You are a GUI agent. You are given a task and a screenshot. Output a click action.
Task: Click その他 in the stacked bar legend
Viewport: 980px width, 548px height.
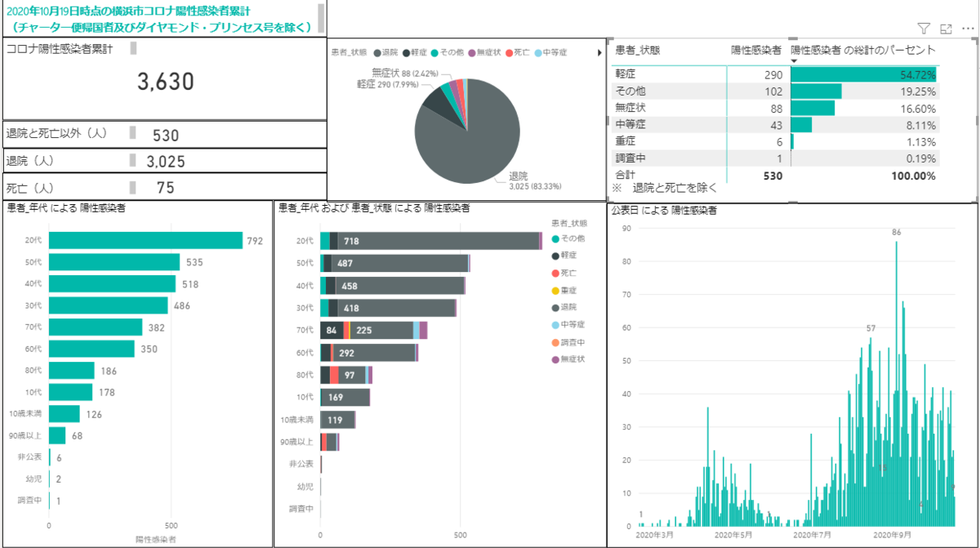coord(568,238)
